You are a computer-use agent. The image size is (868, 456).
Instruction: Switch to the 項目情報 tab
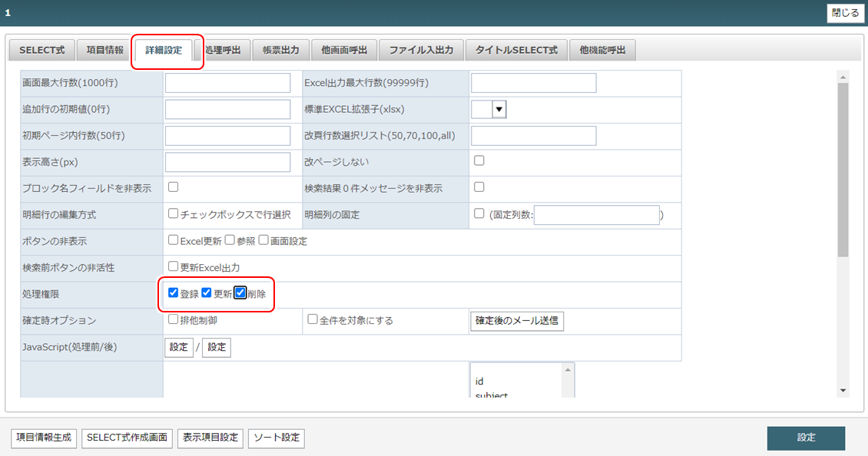click(104, 50)
